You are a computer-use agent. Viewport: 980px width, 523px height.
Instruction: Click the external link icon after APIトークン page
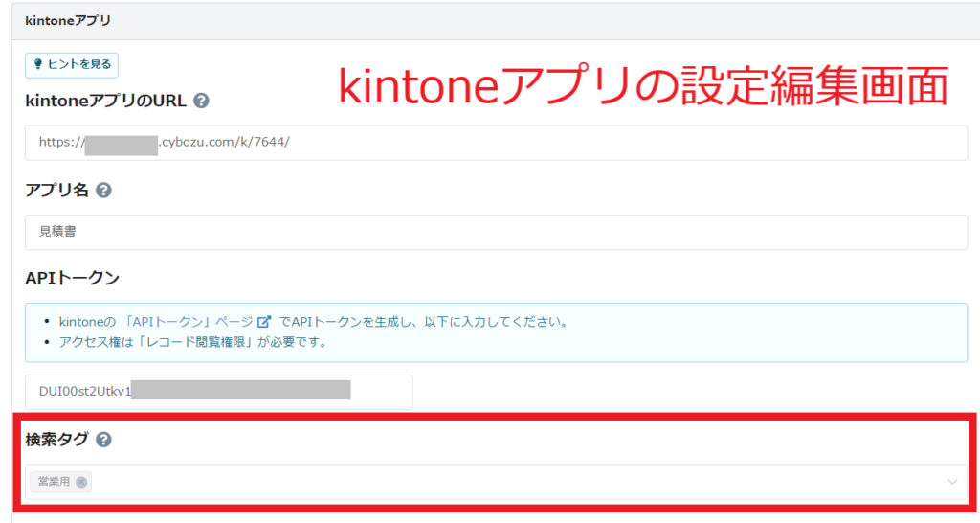tap(264, 322)
